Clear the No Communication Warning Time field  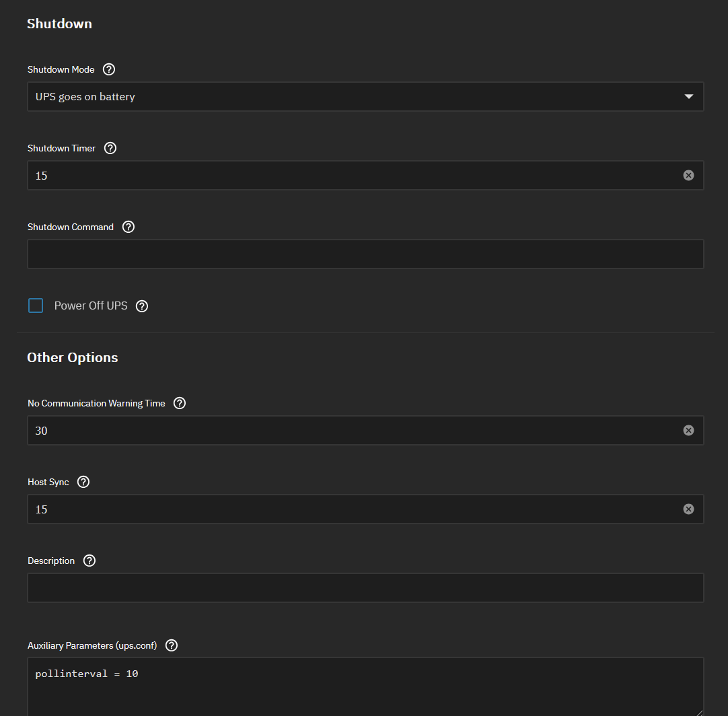click(688, 431)
